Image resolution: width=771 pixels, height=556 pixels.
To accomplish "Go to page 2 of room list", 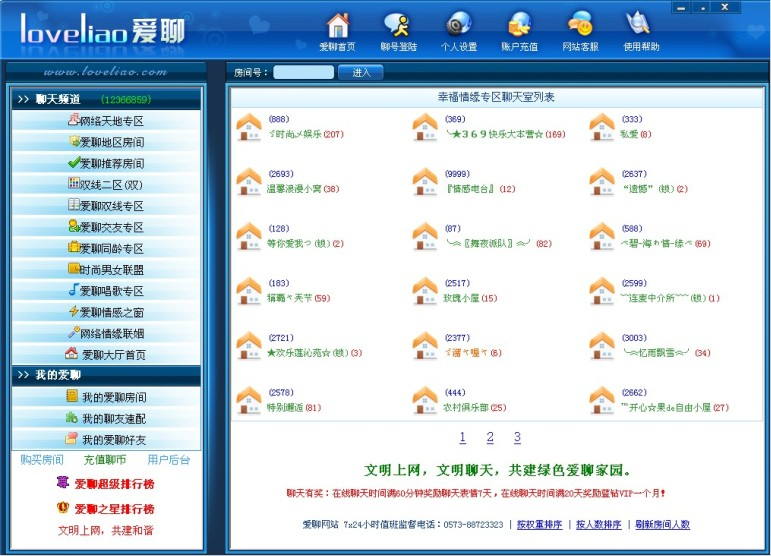I will [490, 438].
